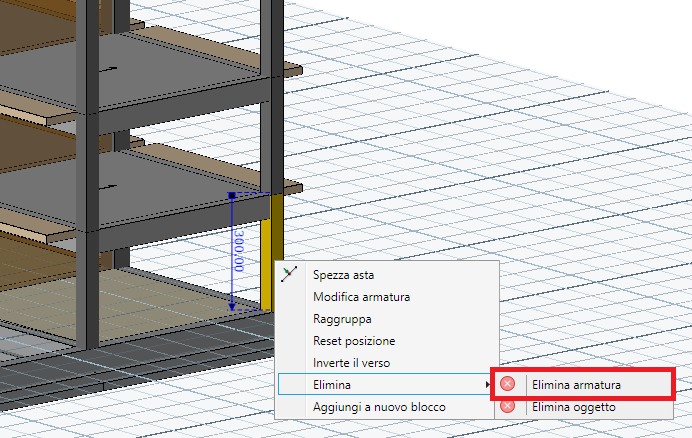Select Elimina armatura in submenu

pos(583,385)
